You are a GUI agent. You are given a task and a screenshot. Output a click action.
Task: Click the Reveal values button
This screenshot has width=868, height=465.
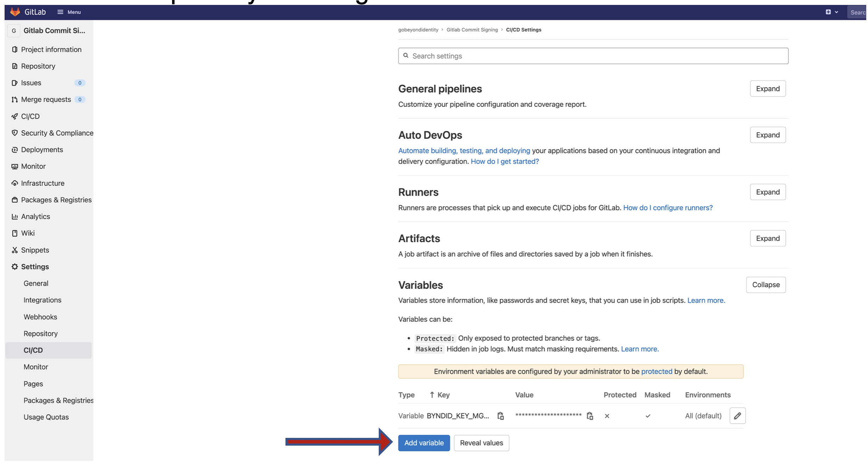point(481,443)
